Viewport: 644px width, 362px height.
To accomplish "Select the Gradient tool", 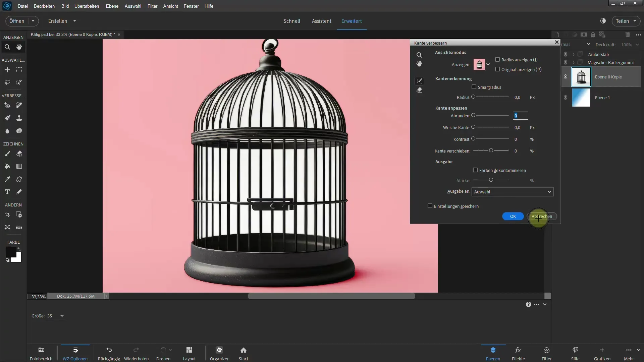I will click(x=19, y=166).
